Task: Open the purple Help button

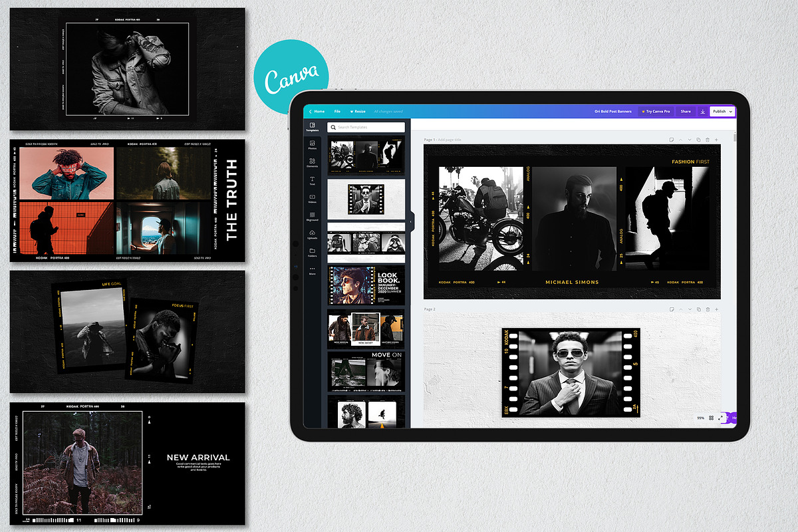Action: click(732, 418)
